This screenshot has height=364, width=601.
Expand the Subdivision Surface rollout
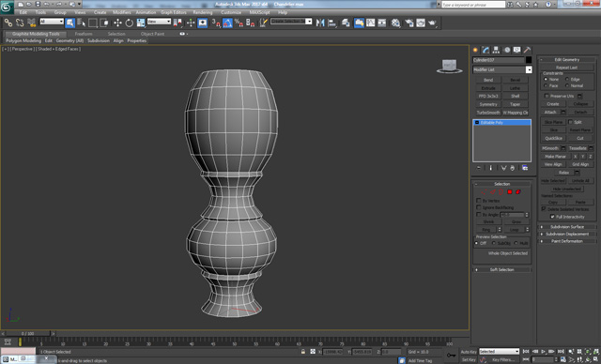click(x=567, y=227)
